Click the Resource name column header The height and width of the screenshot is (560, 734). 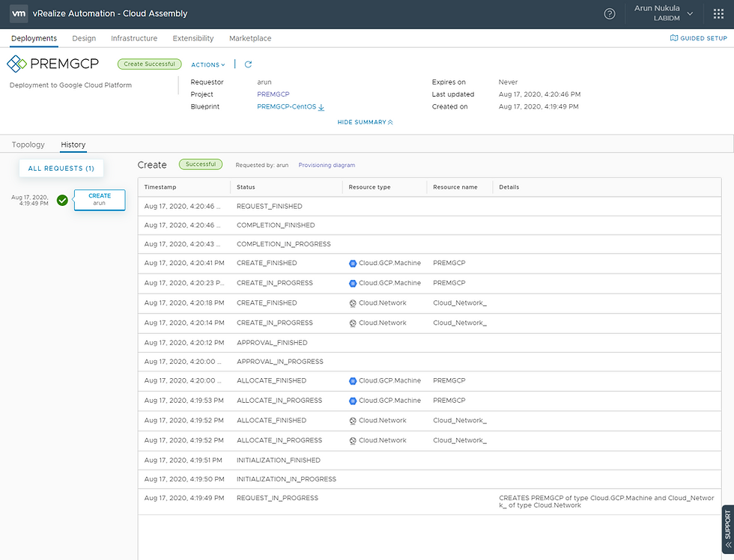click(x=455, y=187)
